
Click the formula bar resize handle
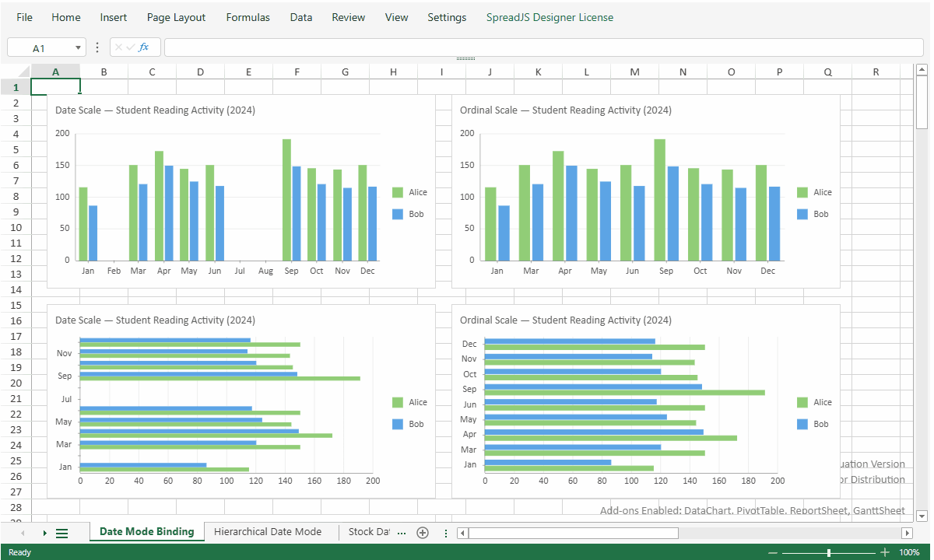coord(466,59)
